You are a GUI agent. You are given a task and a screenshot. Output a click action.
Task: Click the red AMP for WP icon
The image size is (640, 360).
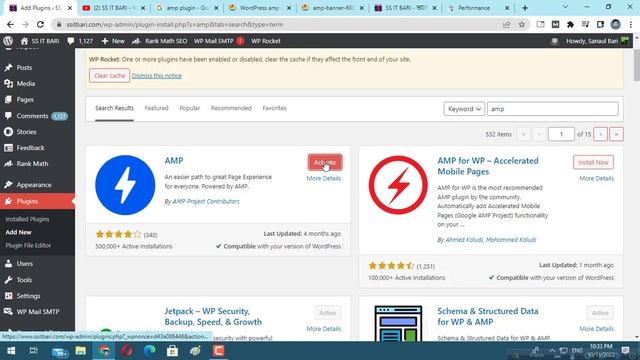(398, 185)
